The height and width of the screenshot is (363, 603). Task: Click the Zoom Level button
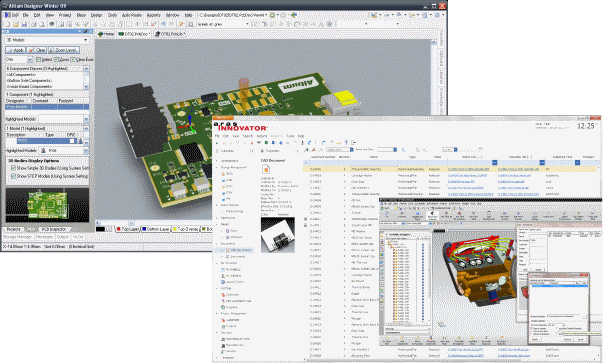64,50
